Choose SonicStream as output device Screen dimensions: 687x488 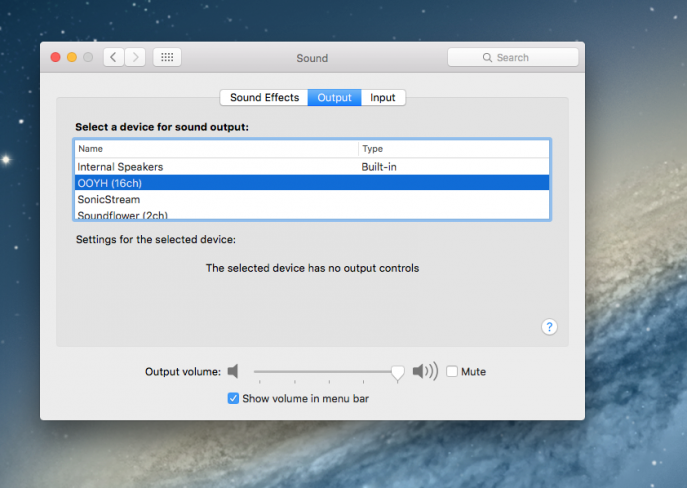tap(312, 199)
